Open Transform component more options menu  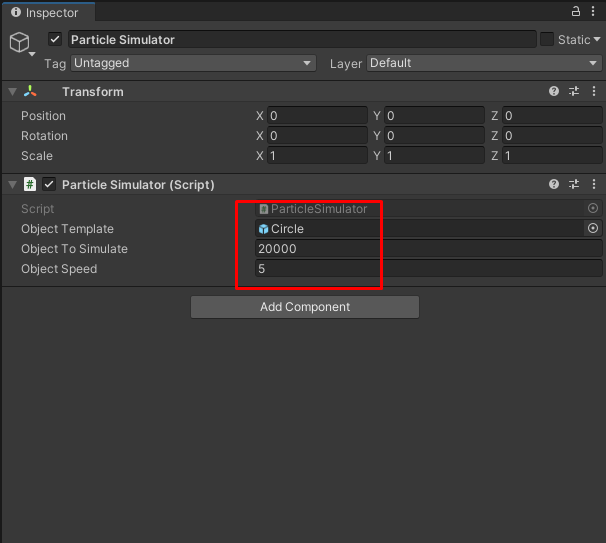594,91
